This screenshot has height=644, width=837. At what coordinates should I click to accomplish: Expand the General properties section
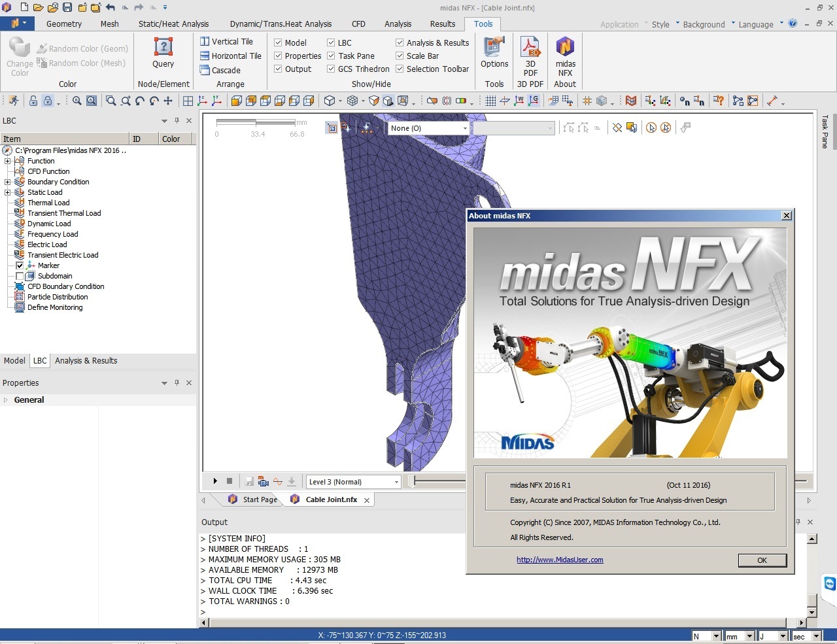(6, 399)
